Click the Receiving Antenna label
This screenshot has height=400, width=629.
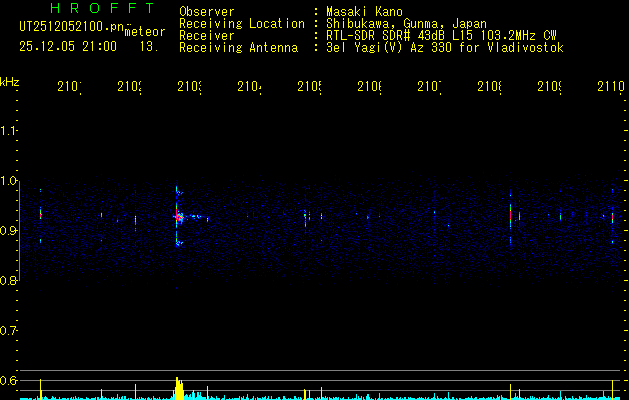tap(238, 48)
